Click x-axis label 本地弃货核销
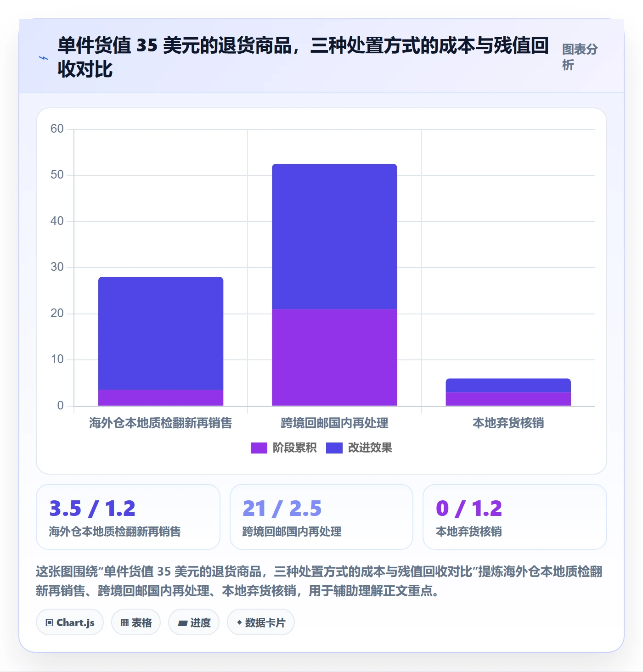 [508, 423]
